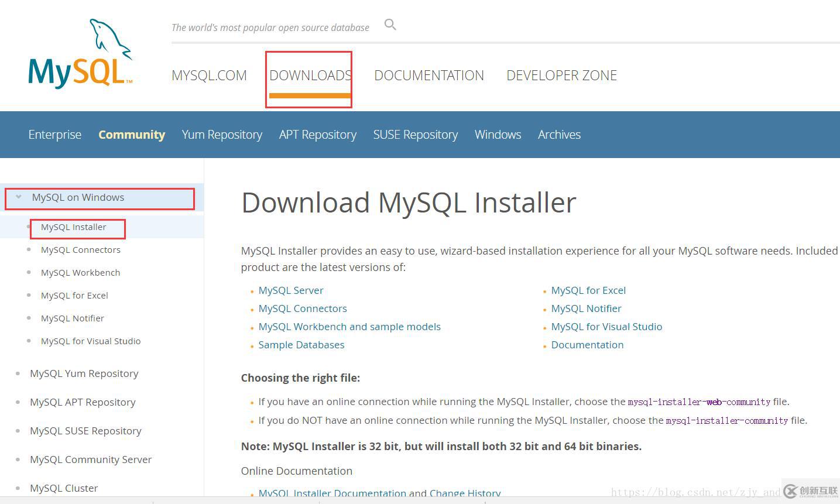Select MySQL Workbench in sidebar
The image size is (840, 504).
(81, 273)
